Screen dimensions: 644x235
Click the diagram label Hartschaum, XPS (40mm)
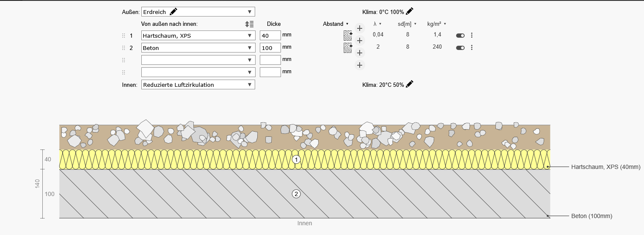(x=605, y=167)
